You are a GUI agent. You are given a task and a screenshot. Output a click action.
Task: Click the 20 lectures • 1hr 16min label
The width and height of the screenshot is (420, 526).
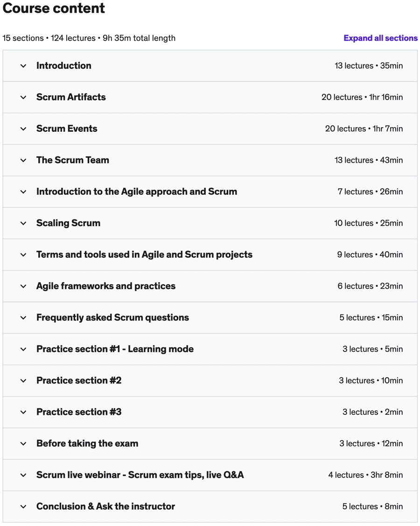[362, 97]
